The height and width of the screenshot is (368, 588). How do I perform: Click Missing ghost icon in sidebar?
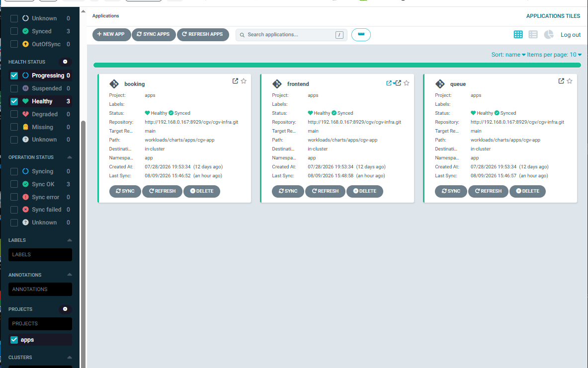[25, 127]
